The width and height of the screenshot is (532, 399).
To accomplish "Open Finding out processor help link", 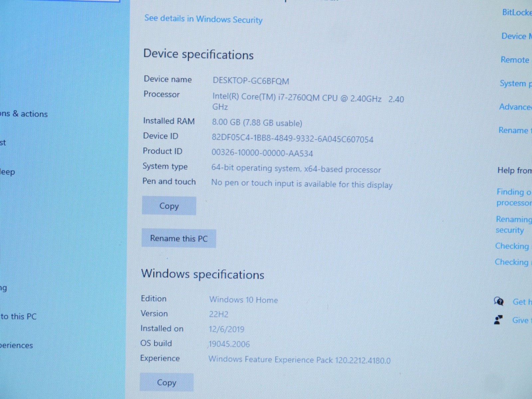I will (514, 197).
